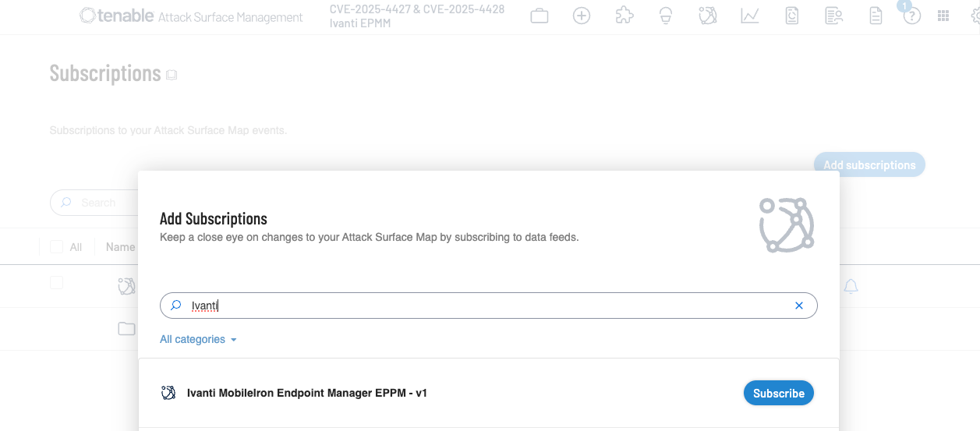
Task: Expand the All categories dropdown
Action: pos(198,339)
